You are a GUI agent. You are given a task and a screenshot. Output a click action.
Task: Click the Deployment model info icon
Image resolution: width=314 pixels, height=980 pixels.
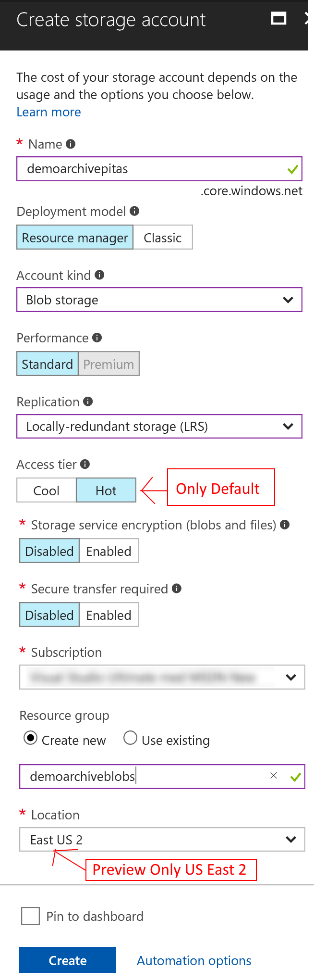[134, 211]
